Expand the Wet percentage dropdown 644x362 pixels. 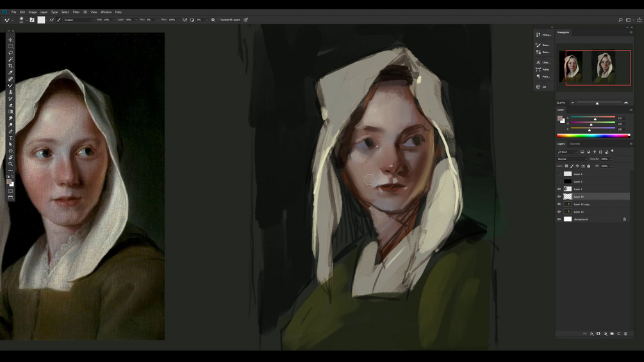[x=114, y=20]
